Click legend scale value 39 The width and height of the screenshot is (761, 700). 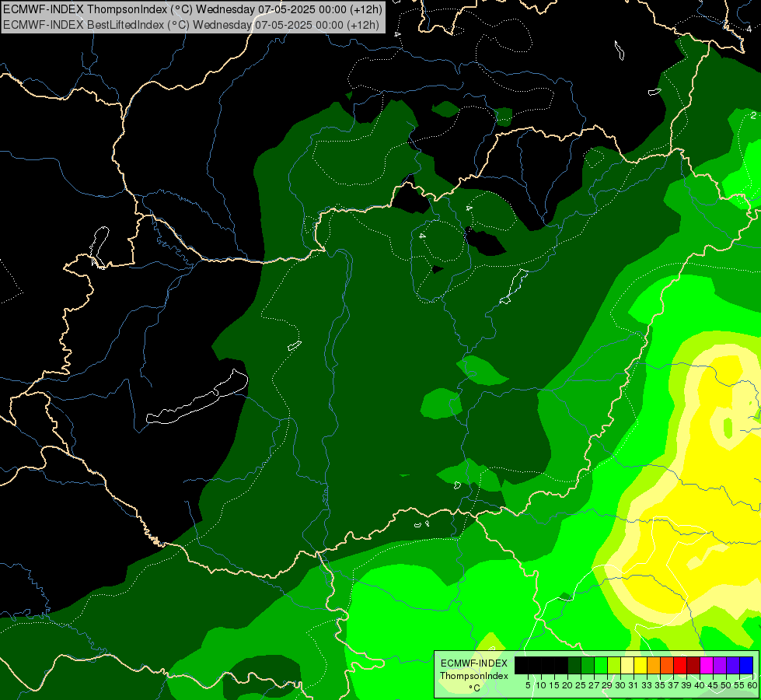pos(686,685)
